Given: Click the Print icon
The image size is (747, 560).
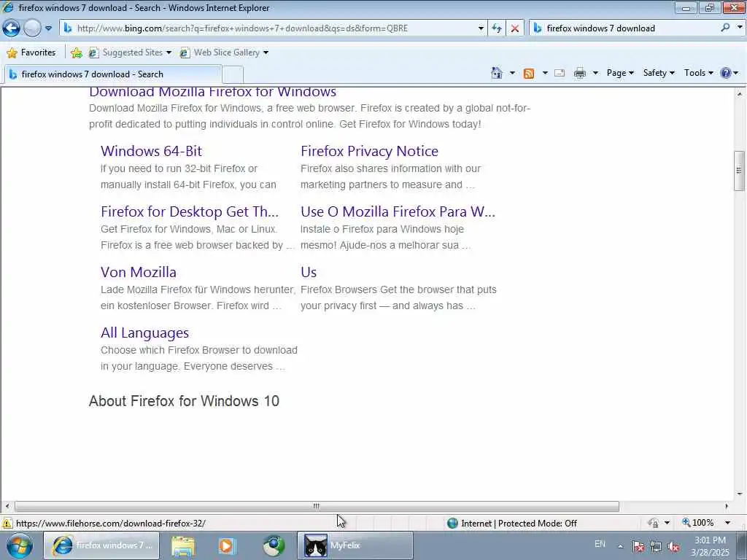Looking at the screenshot, I should [x=580, y=73].
